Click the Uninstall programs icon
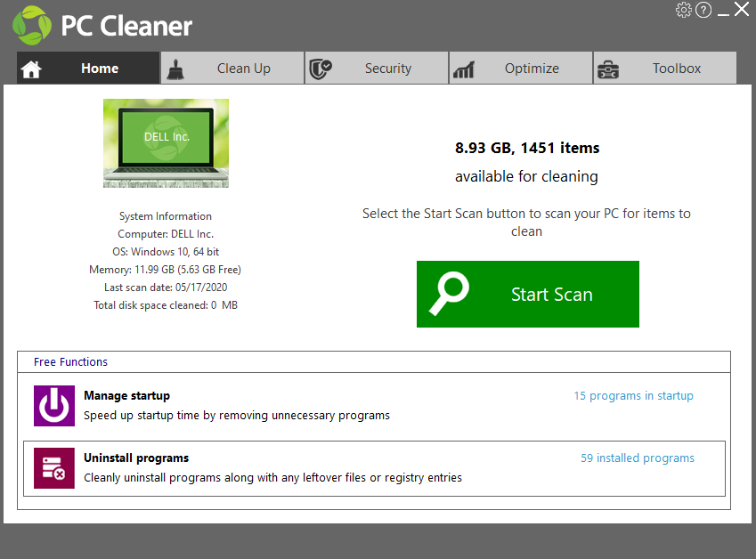This screenshot has height=559, width=756. pyautogui.click(x=54, y=468)
